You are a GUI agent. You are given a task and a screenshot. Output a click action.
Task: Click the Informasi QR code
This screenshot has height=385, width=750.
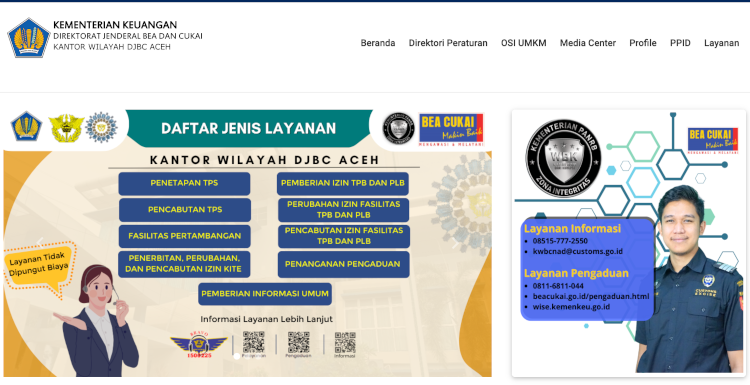pyautogui.click(x=345, y=342)
